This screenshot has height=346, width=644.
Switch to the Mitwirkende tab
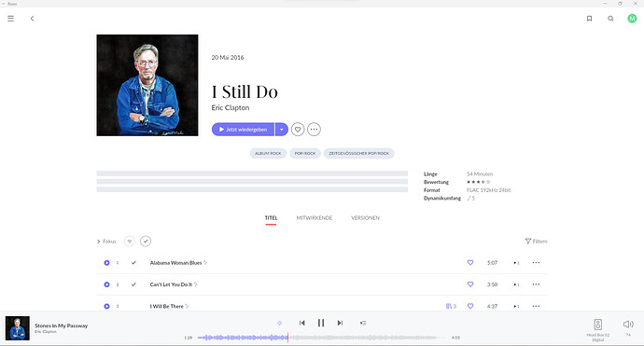click(x=315, y=218)
